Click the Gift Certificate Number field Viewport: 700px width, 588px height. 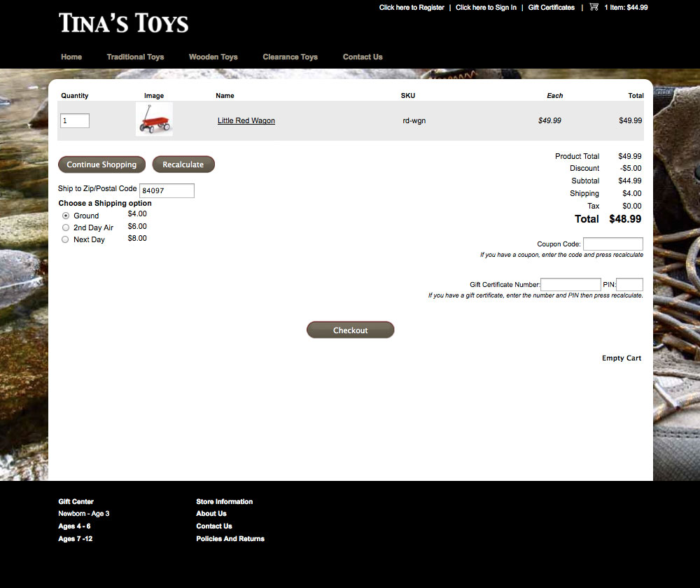[570, 284]
